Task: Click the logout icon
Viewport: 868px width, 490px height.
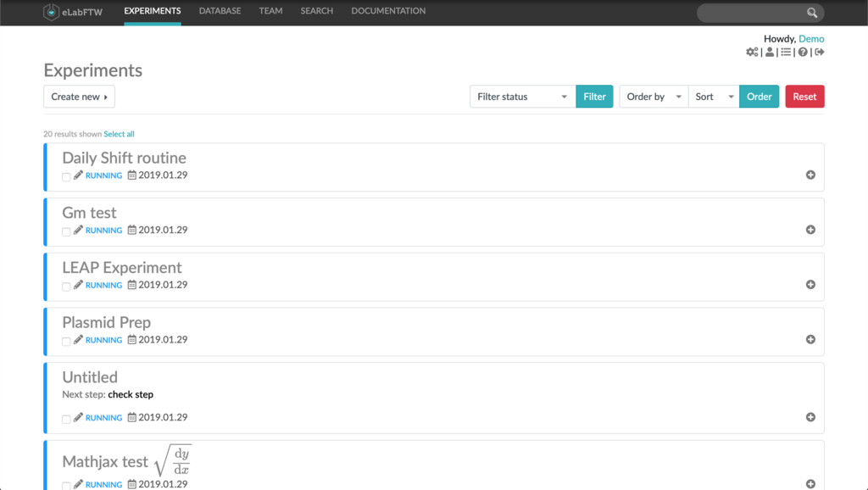Action: click(x=820, y=52)
